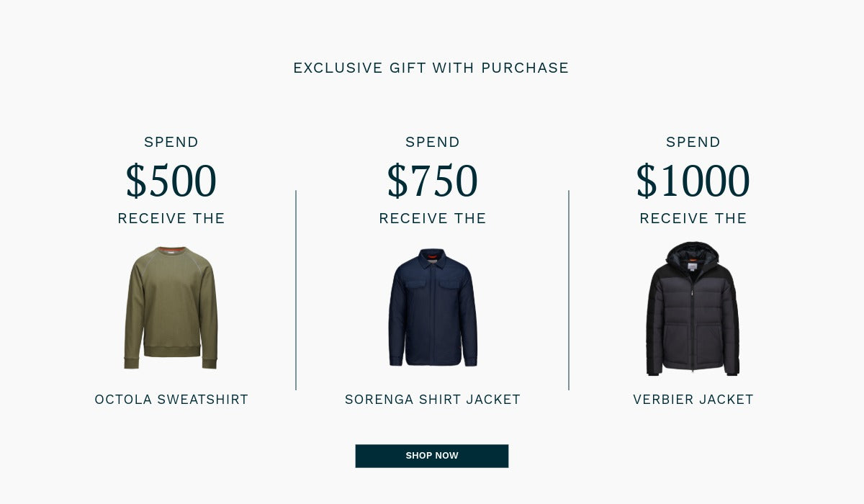Select the navy Sorenga Shirt Jacket image
Viewport: 864px width, 504px height.
[x=433, y=308]
